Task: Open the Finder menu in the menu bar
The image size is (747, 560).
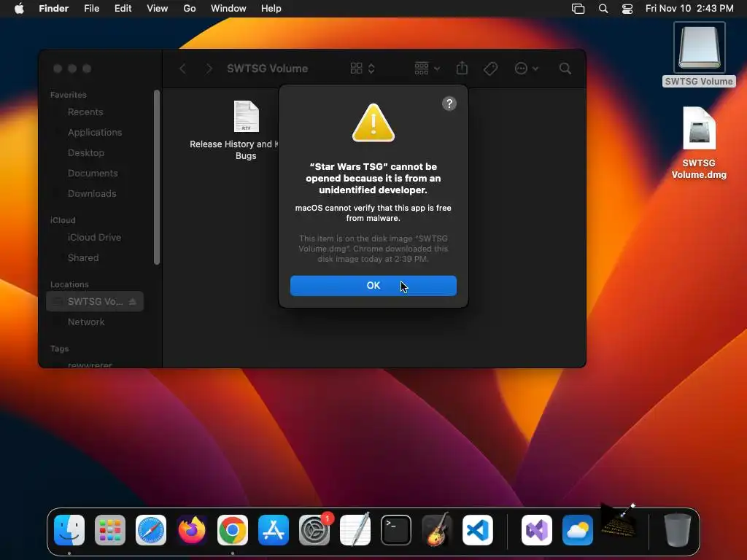Action: [x=53, y=9]
